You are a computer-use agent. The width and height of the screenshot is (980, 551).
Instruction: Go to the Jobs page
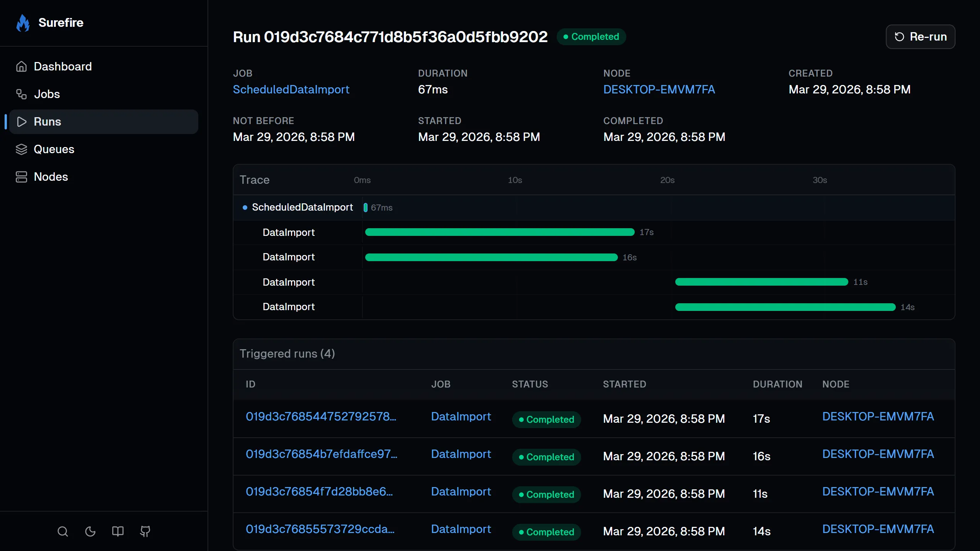tap(47, 94)
